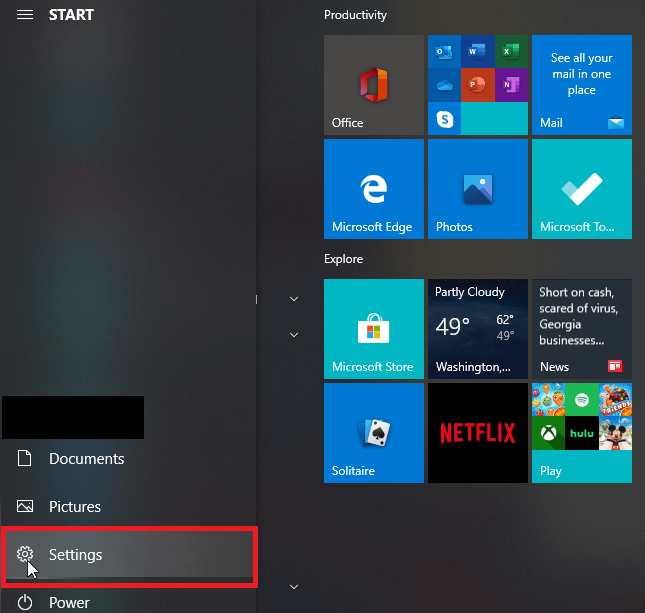Launch the Solitaire tile
This screenshot has width=645, height=613.
tap(374, 433)
